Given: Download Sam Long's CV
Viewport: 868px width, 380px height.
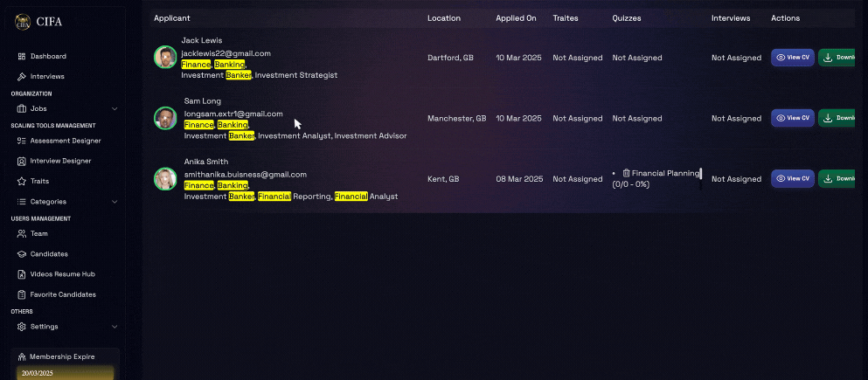Looking at the screenshot, I should [x=837, y=118].
